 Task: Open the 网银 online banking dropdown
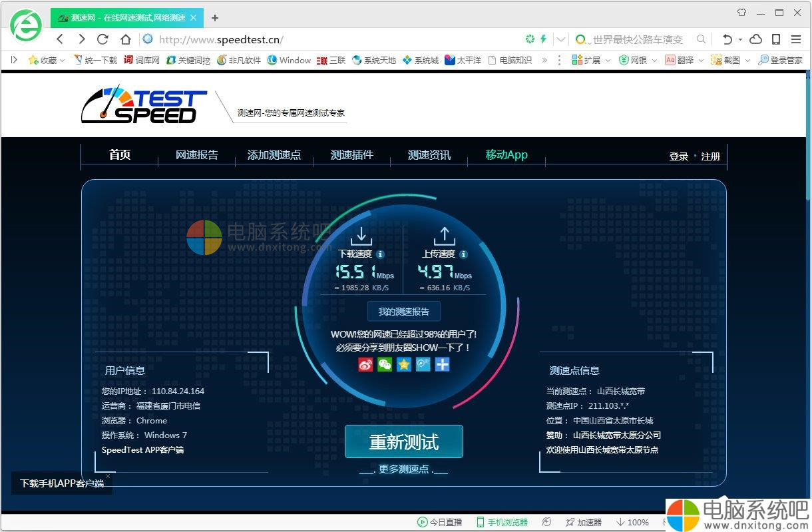(638, 60)
